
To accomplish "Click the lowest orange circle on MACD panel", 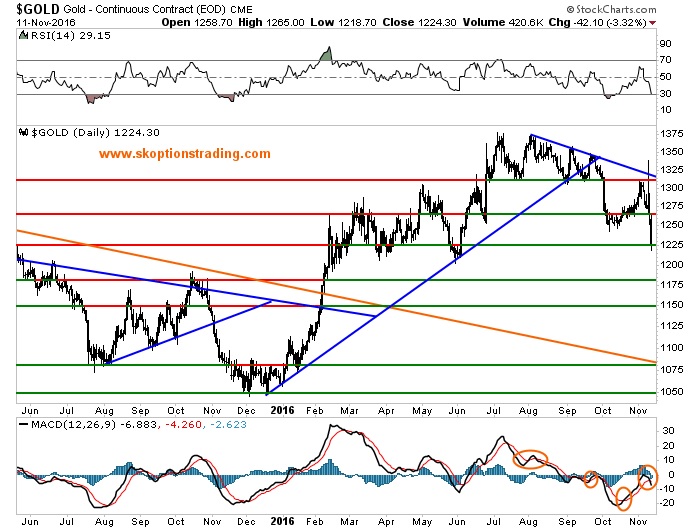I will (x=627, y=496).
